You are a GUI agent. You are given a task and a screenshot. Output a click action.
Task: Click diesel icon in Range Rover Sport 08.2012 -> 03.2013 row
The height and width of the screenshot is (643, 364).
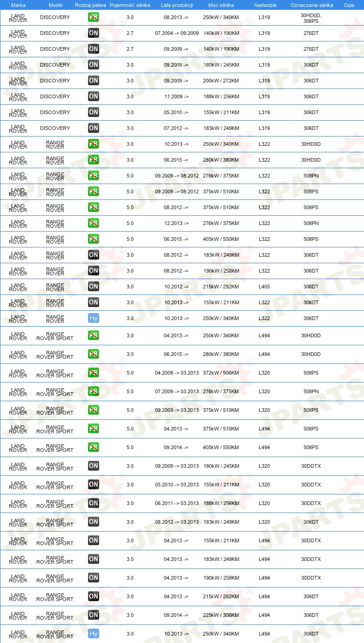coord(94,522)
